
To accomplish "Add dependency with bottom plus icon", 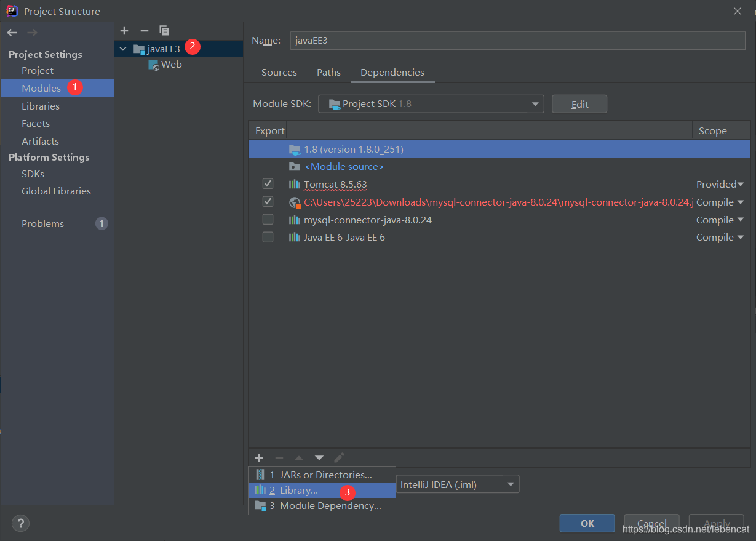I will click(259, 458).
